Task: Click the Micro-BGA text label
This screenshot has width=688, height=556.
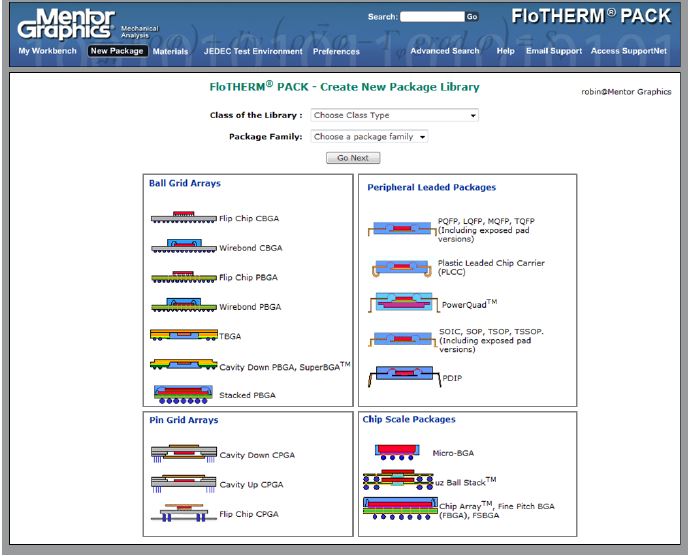Action: (x=453, y=453)
